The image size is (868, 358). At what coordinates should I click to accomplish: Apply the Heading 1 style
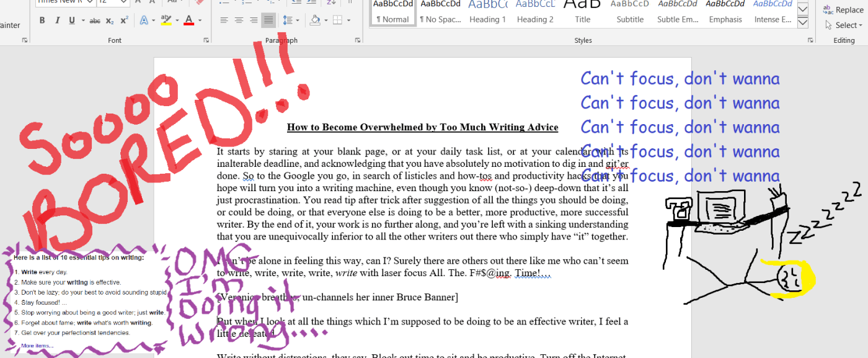(x=487, y=12)
